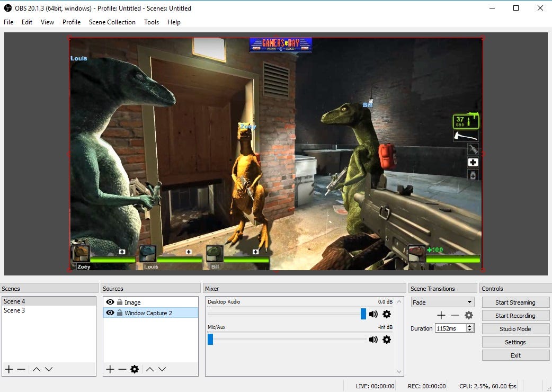This screenshot has height=392, width=552.
Task: Open the Edit menu
Action: click(27, 22)
